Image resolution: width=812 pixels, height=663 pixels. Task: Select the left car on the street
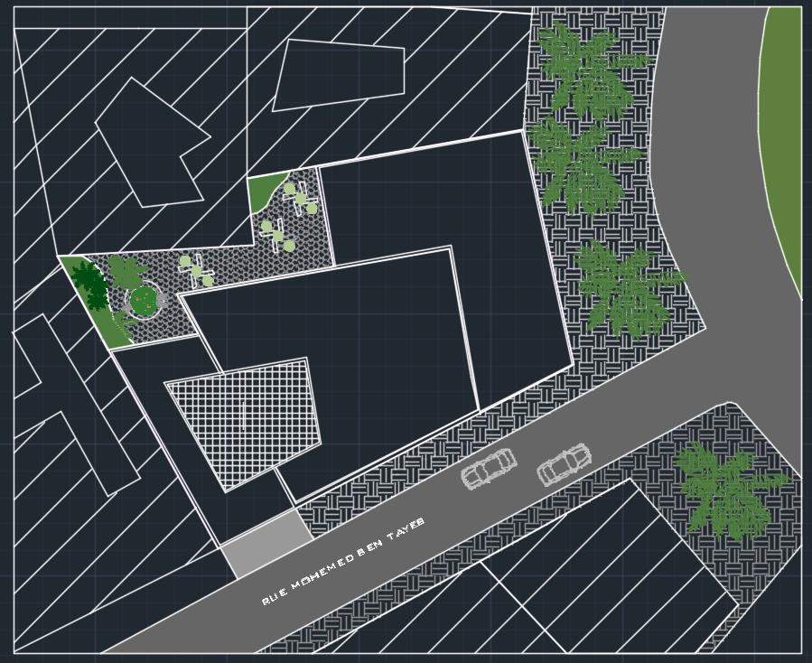coord(489,468)
